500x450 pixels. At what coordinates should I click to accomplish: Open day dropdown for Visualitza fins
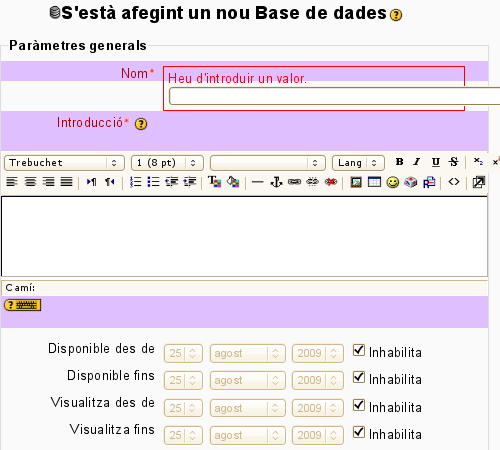(183, 435)
